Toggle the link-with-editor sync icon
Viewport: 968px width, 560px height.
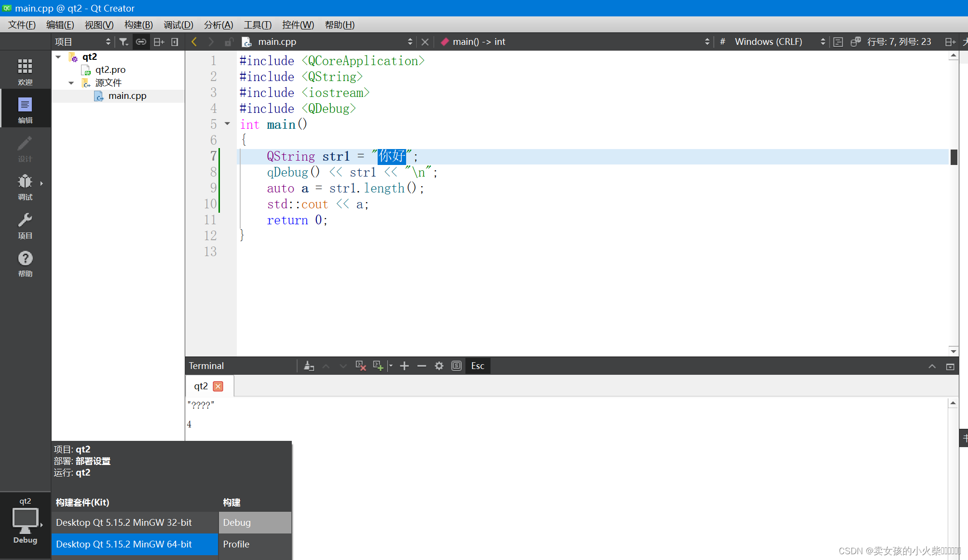pyautogui.click(x=141, y=42)
